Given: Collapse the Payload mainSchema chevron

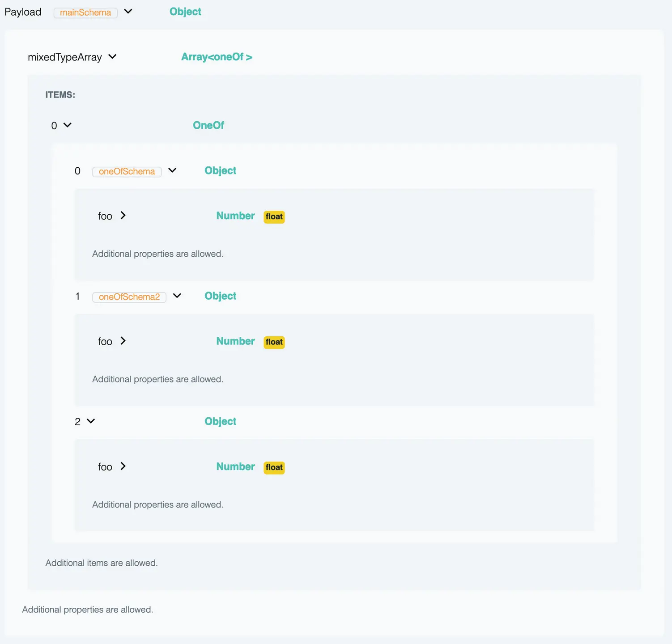Looking at the screenshot, I should pyautogui.click(x=128, y=11).
